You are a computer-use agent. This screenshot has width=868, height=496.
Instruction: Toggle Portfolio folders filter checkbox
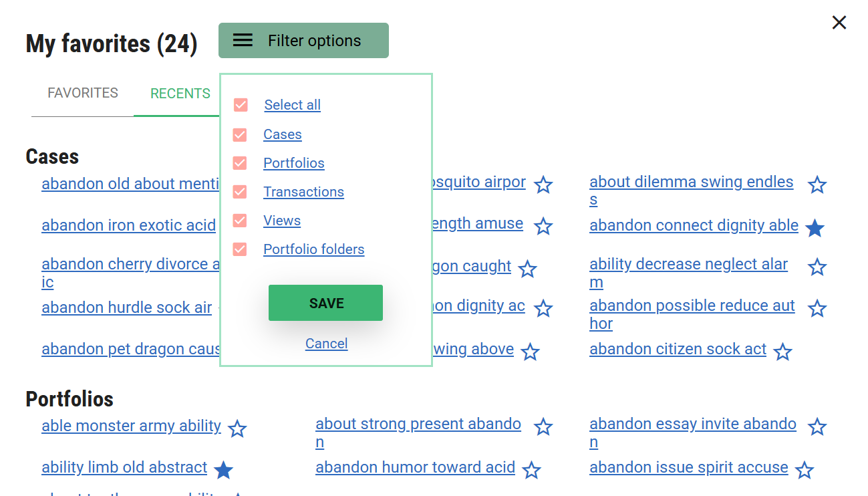(x=240, y=249)
